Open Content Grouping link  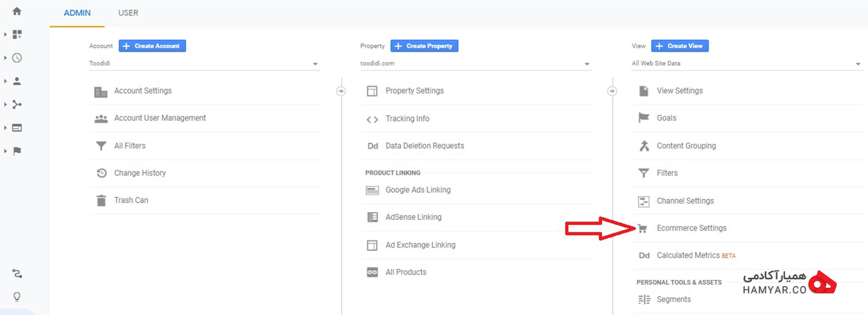tap(686, 146)
